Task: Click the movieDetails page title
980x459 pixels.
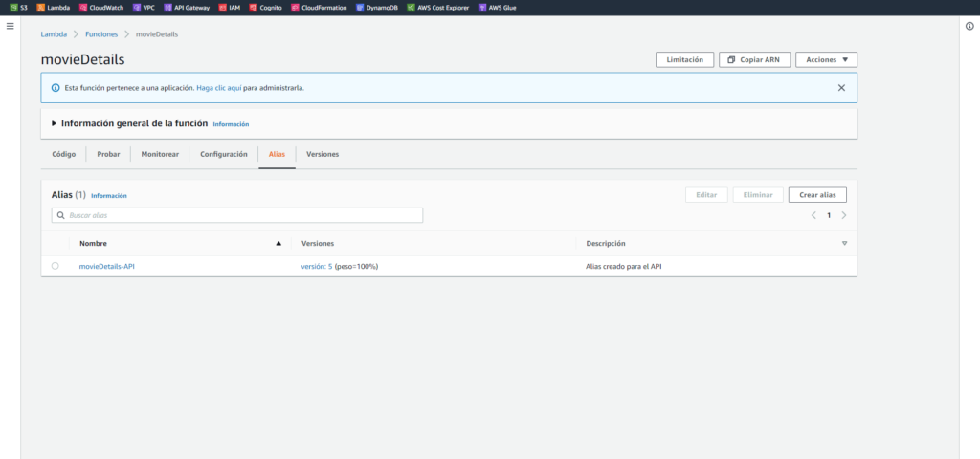Action: 83,60
